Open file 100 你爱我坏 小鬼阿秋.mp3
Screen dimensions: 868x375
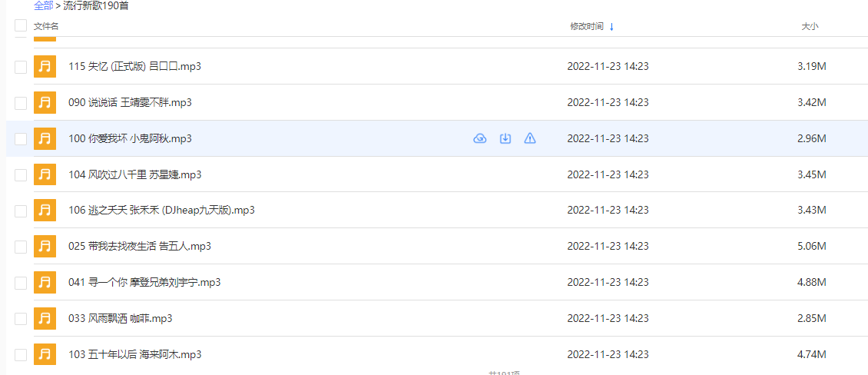130,138
